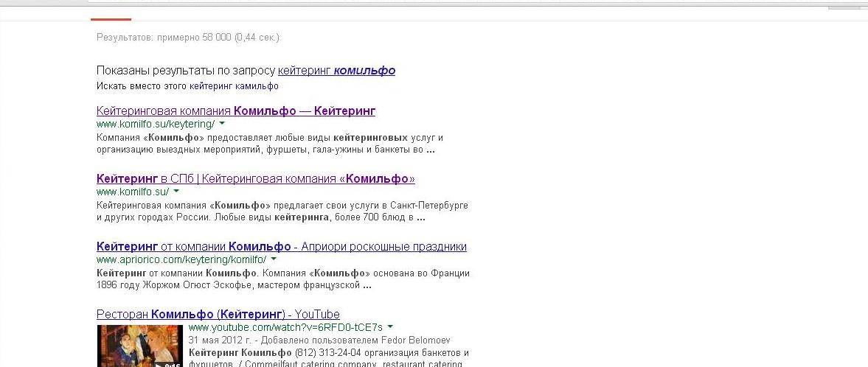Open Ресторан Комильфо (Кейтеринг) - YouTube result
This screenshot has height=367, width=868.
[x=218, y=315]
